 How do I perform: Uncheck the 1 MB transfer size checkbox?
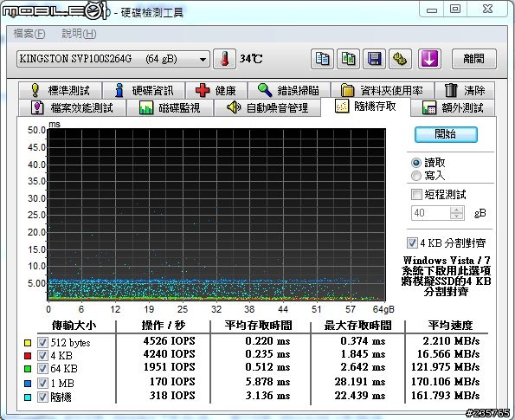(x=42, y=383)
